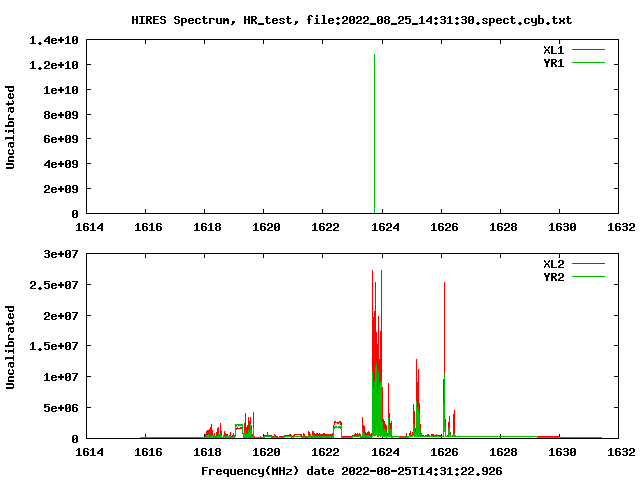Click the top plot's Uncalibrated y-axis label
Viewport: 640px width, 480px height.
coord(10,127)
